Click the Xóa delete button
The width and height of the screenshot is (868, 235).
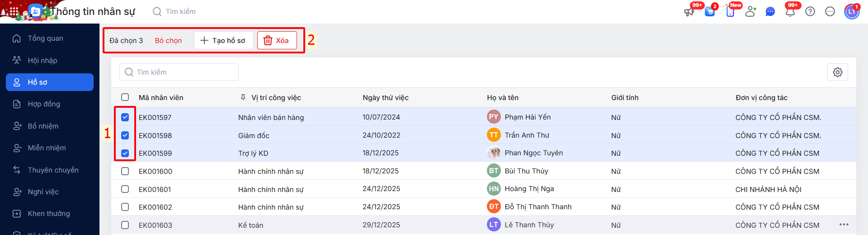click(x=277, y=40)
